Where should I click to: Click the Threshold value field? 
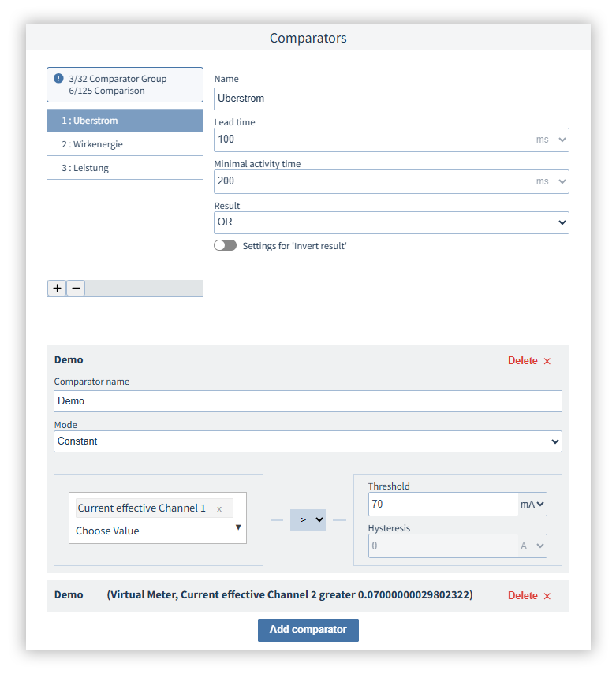coord(442,505)
